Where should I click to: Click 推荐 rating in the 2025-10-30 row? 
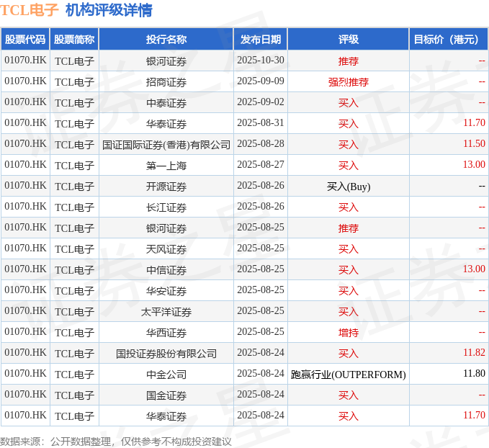(349, 61)
